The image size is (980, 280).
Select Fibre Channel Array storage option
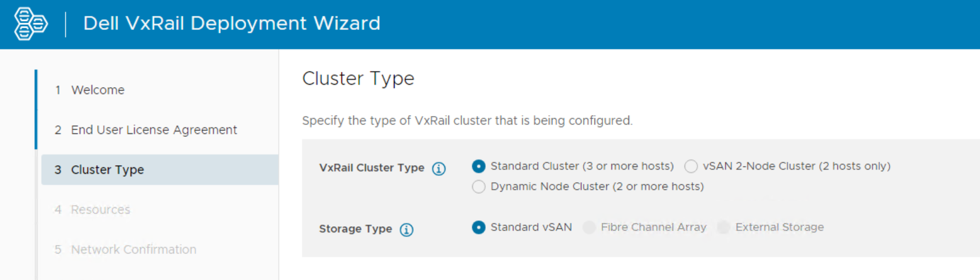coord(589,227)
